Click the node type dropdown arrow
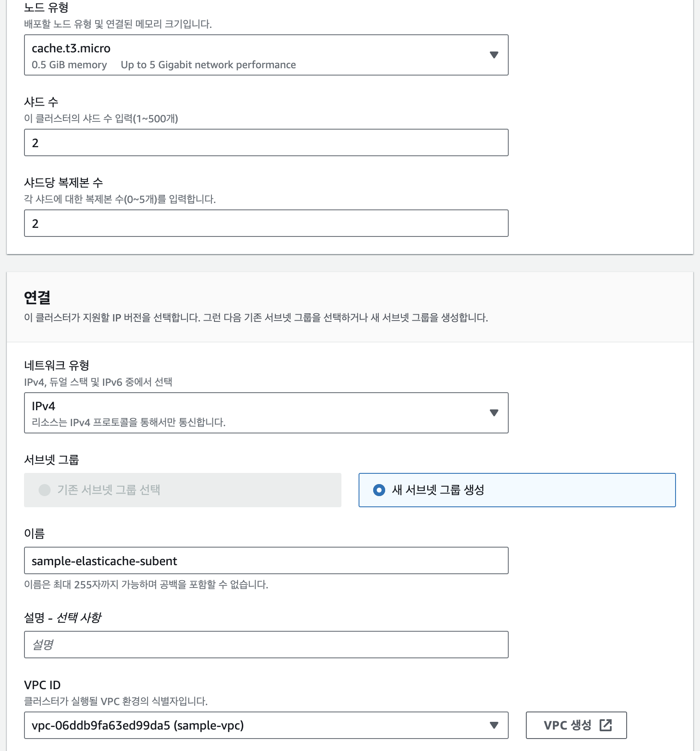This screenshot has height=751, width=700. pyautogui.click(x=494, y=55)
